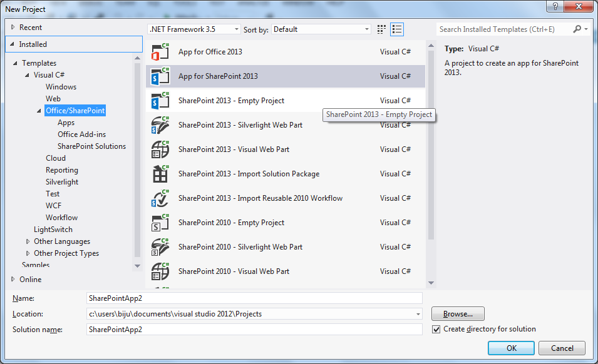
Task: Open the dialog Help question mark button
Action: [555, 6]
